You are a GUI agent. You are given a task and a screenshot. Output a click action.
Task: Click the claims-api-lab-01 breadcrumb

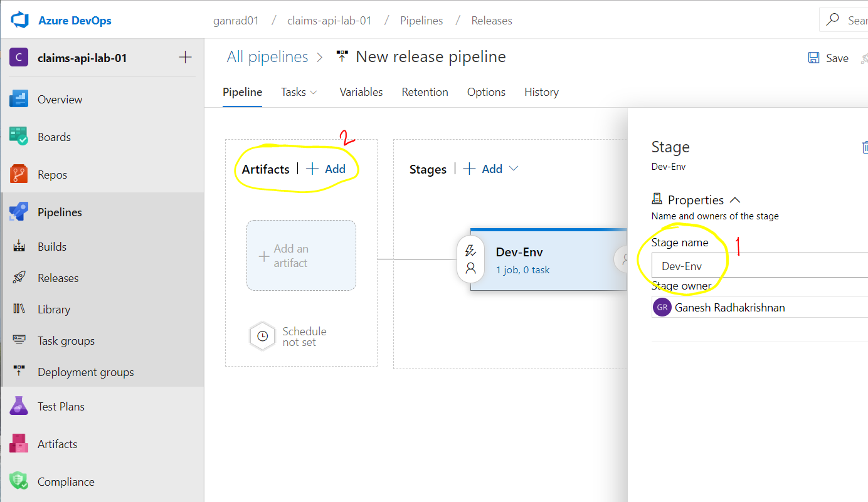329,21
